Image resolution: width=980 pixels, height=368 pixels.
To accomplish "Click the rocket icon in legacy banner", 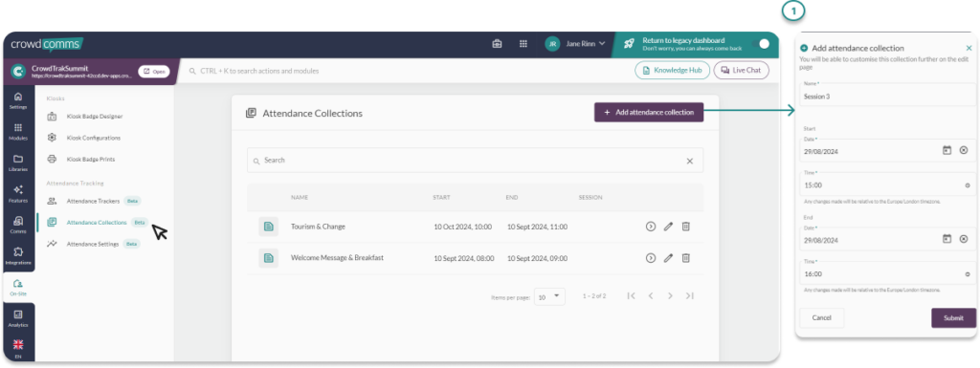I will tap(630, 44).
